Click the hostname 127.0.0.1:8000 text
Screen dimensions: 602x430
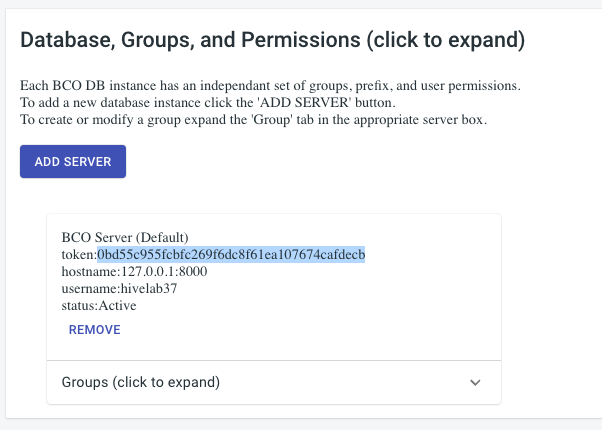click(x=134, y=271)
